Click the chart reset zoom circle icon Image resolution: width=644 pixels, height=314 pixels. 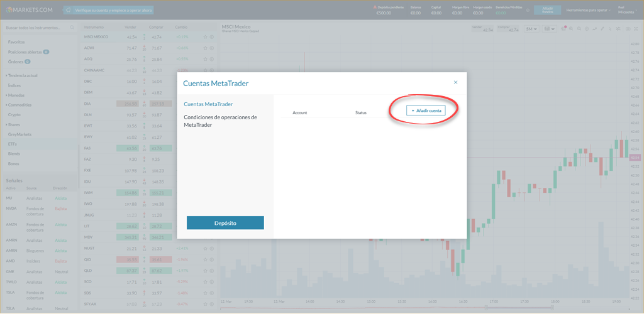coord(587,29)
